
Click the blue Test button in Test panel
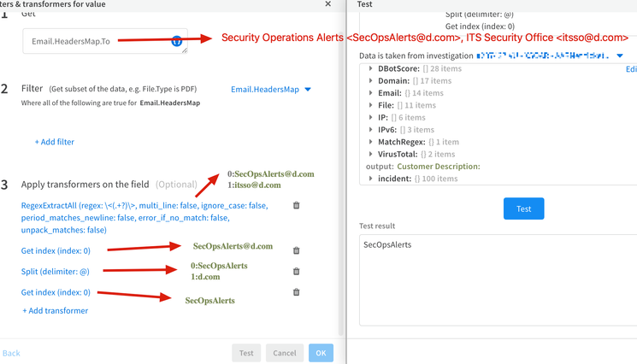click(523, 208)
